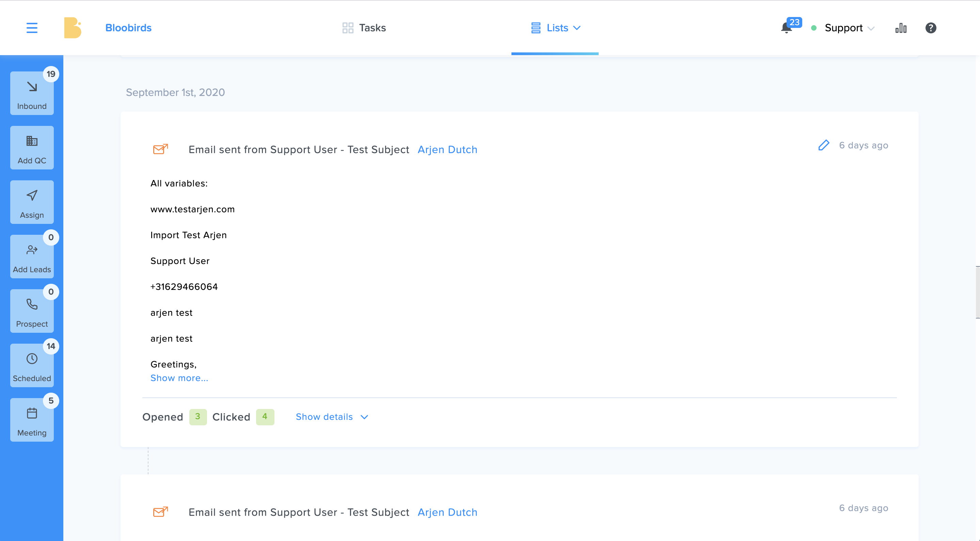Click the September 1st, 2020 date heading

tap(175, 93)
